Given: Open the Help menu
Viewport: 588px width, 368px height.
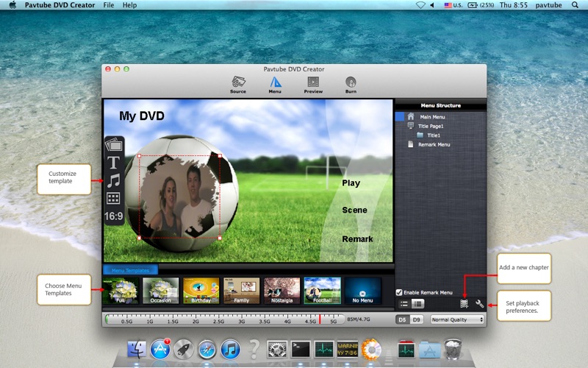Looking at the screenshot, I should [130, 5].
